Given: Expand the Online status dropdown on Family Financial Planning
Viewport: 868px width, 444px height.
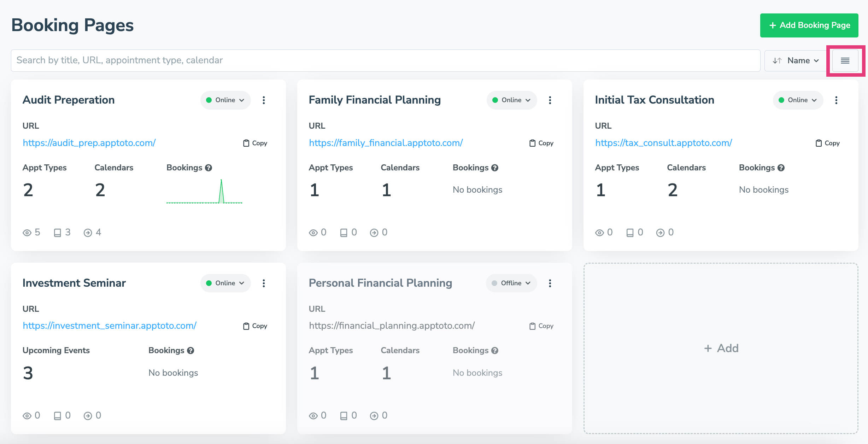Looking at the screenshot, I should pyautogui.click(x=511, y=100).
